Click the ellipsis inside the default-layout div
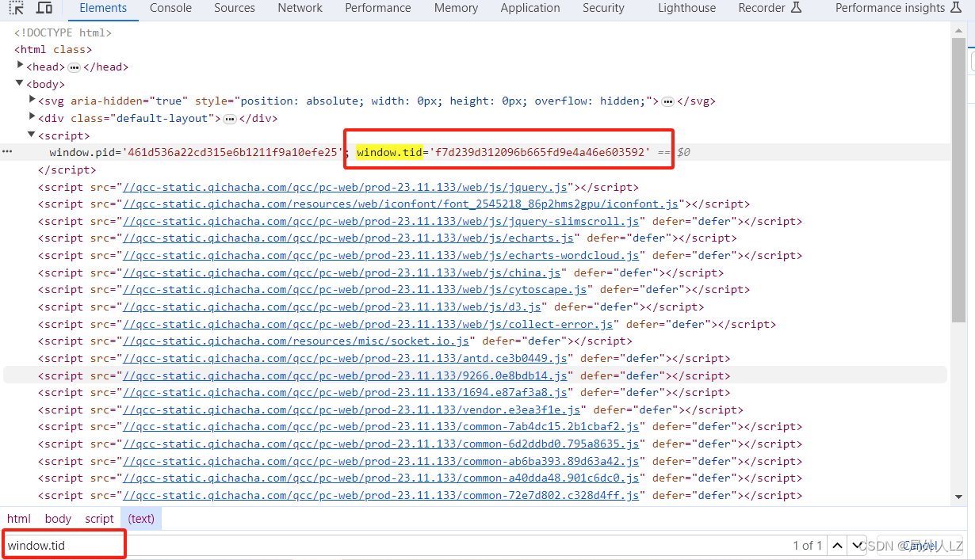Viewport: 975px width, 560px height. click(x=230, y=119)
